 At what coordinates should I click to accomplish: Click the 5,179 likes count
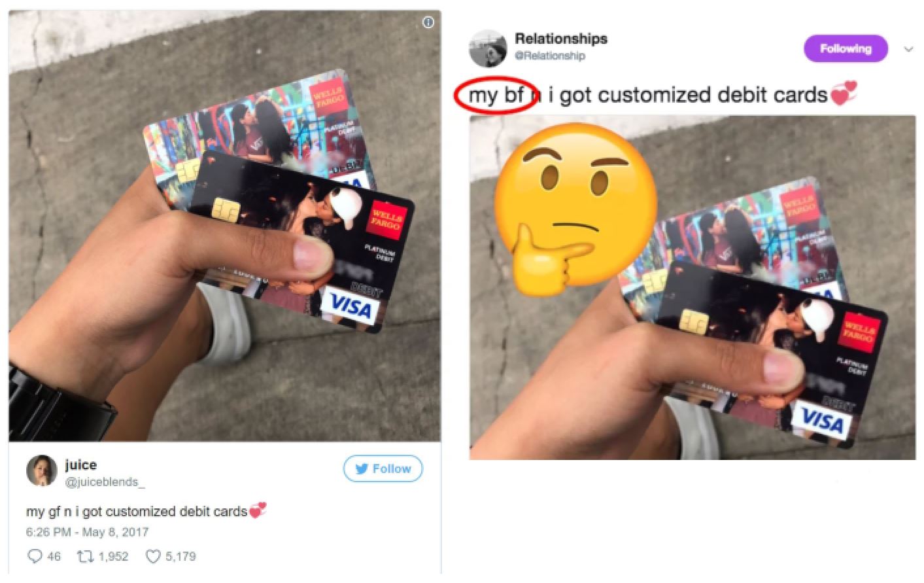pyautogui.click(x=180, y=556)
